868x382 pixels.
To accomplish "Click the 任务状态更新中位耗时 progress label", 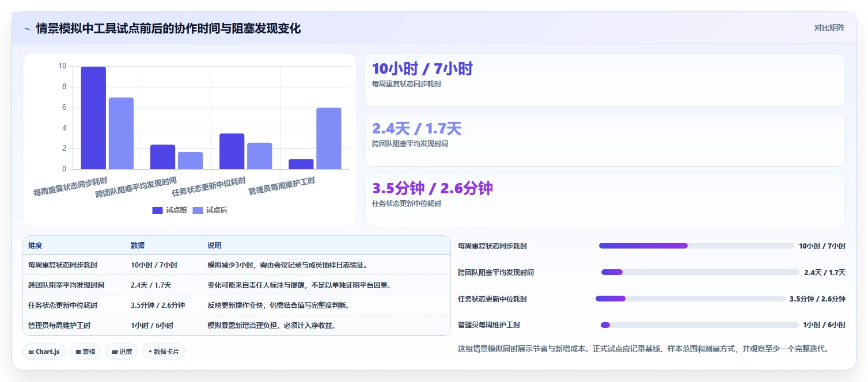I will click(x=492, y=299).
